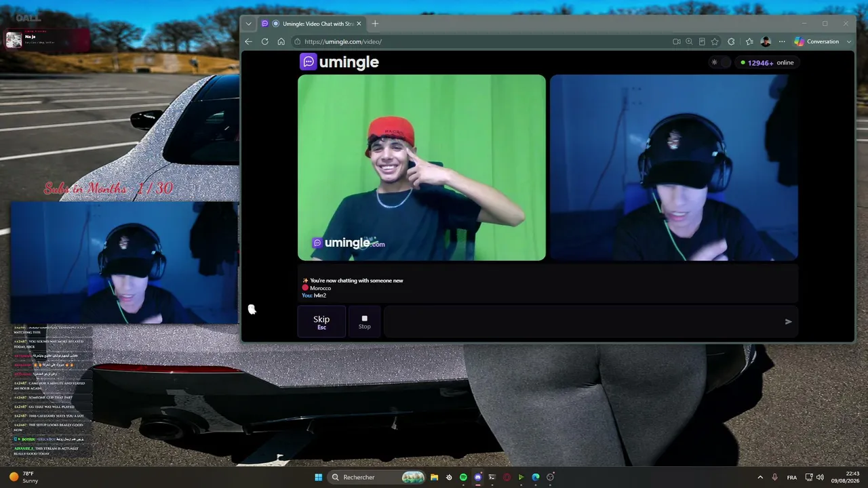Open the weather widget showing 78°F Sunny
The image size is (868, 488).
[22, 477]
